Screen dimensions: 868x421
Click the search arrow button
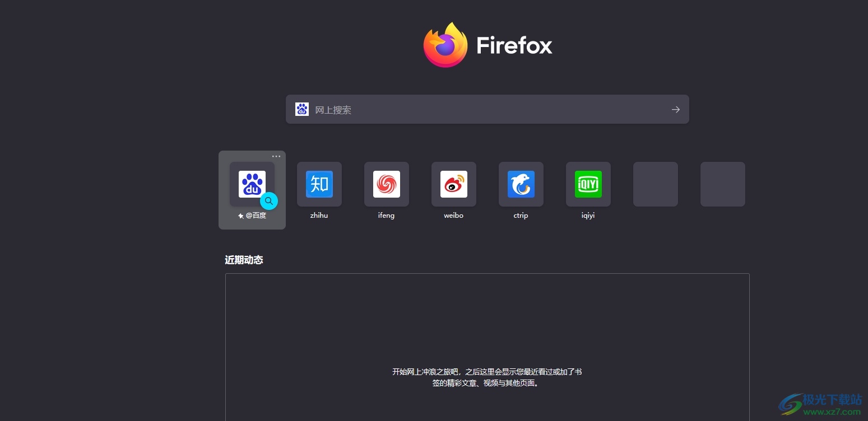pos(676,110)
